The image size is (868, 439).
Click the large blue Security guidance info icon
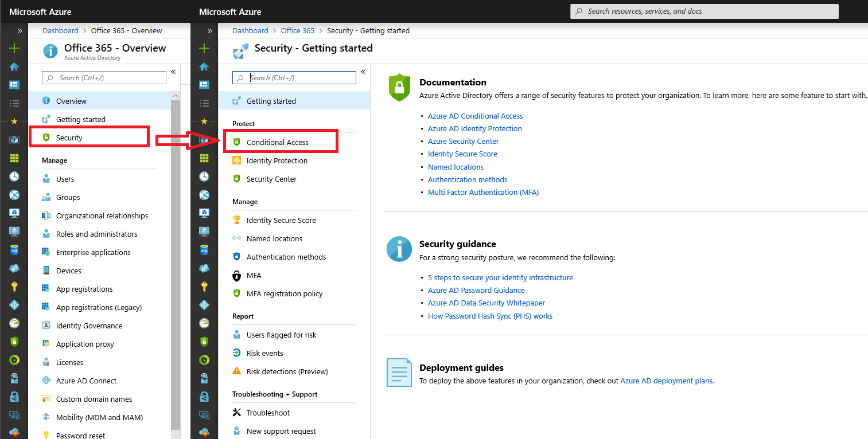tap(399, 249)
